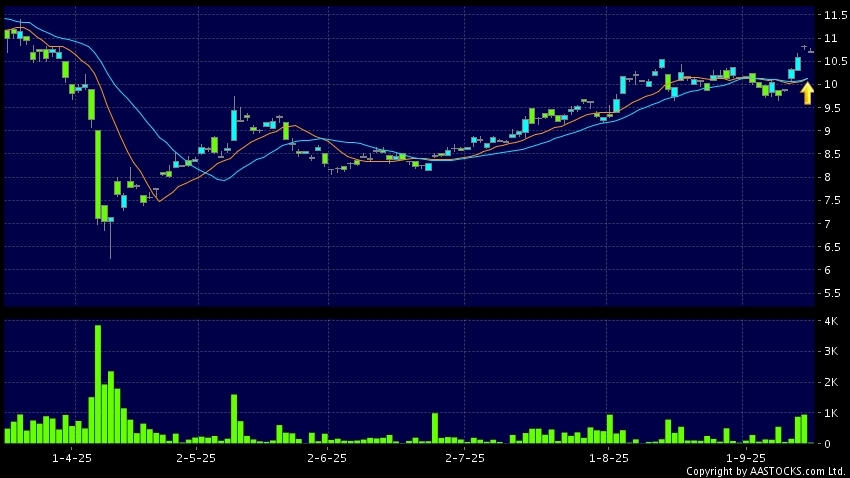Click the tallest volume bar in April
The image size is (850, 478).
point(98,384)
